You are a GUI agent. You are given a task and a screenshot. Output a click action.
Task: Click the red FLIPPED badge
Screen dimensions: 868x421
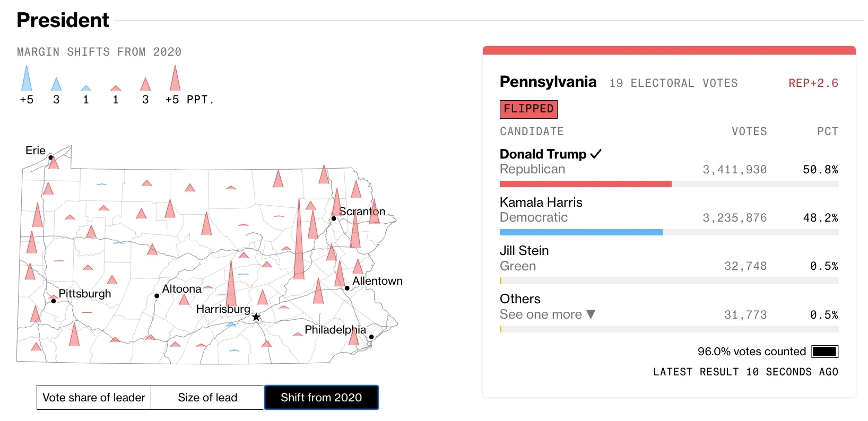tap(528, 109)
